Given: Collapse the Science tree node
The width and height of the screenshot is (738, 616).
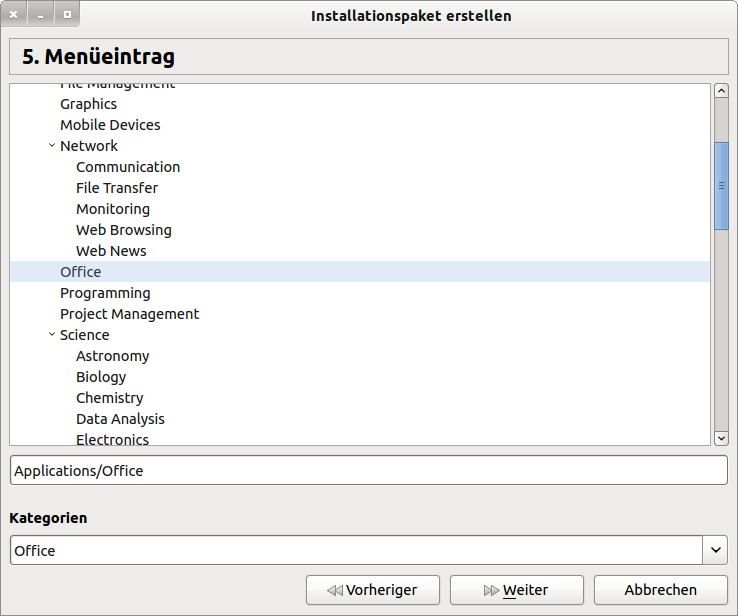Looking at the screenshot, I should pyautogui.click(x=52, y=335).
